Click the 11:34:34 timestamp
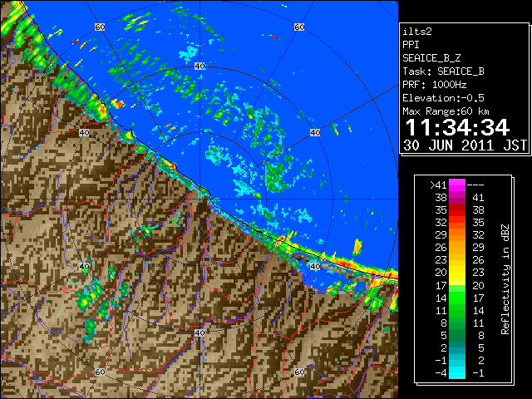This screenshot has height=399, width=532. click(x=457, y=127)
